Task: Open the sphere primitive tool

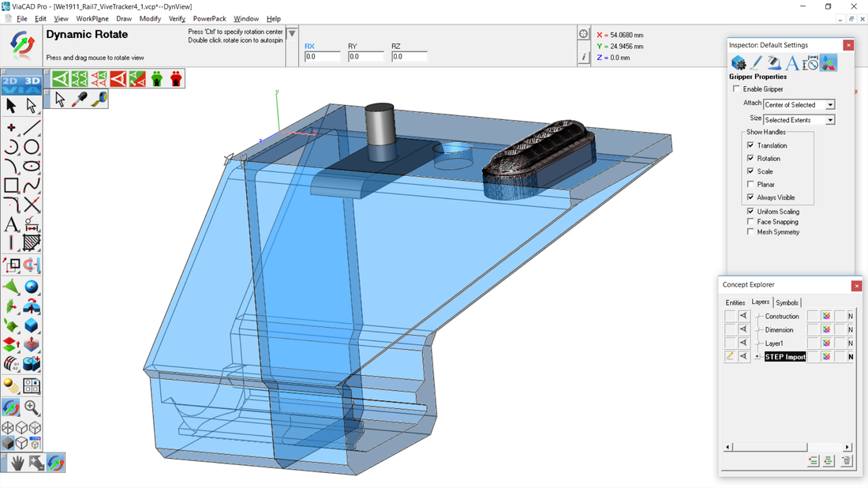Action: pyautogui.click(x=32, y=287)
